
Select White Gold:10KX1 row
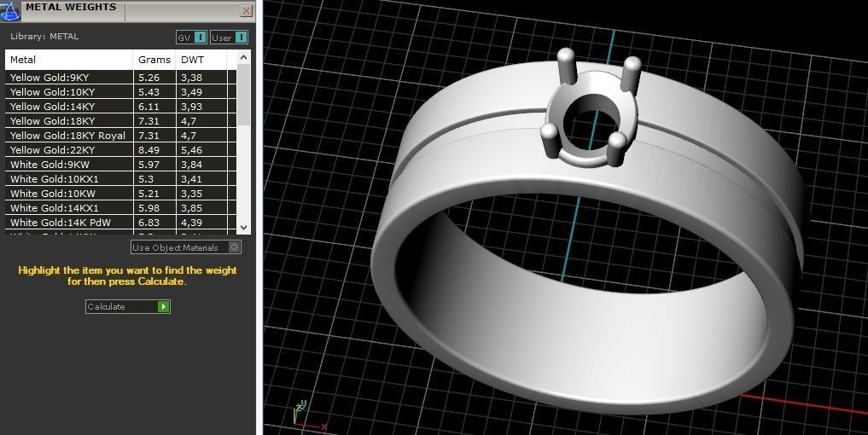(x=120, y=179)
